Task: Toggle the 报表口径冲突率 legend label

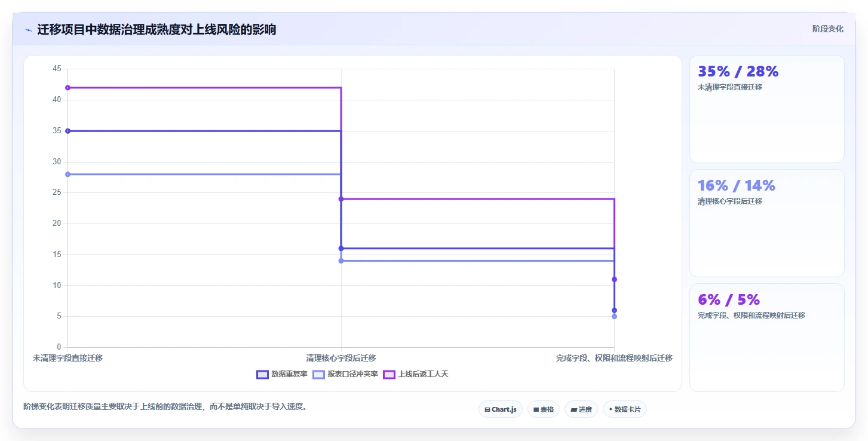Action: (352, 374)
